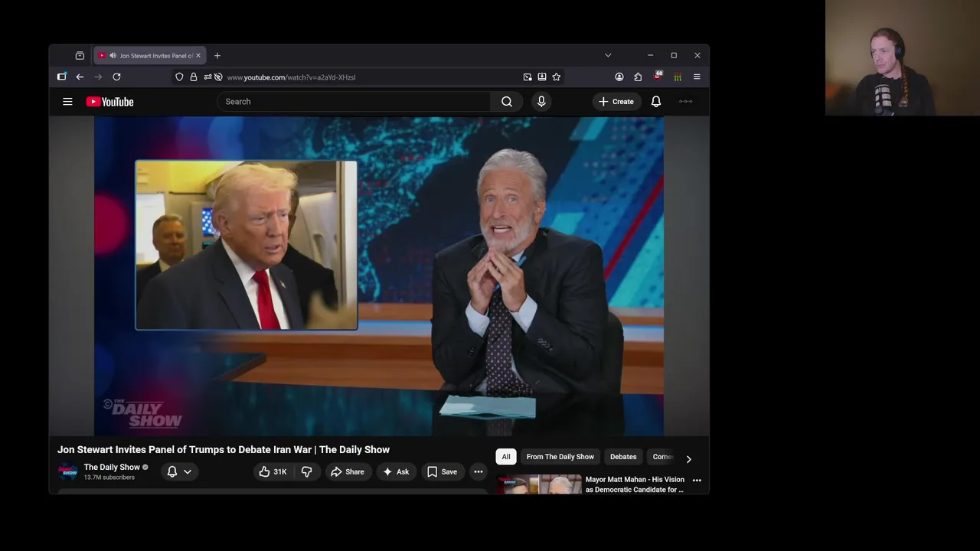Select the All filter chip

coord(506,457)
